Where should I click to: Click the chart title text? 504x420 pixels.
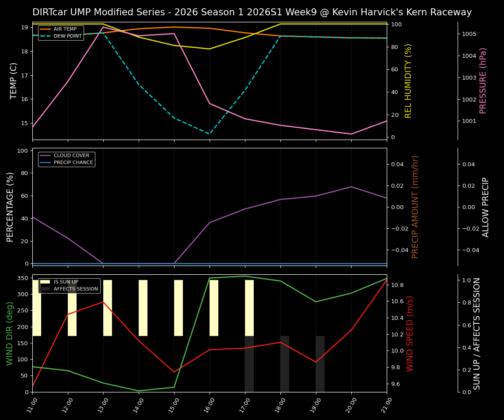pyautogui.click(x=252, y=12)
